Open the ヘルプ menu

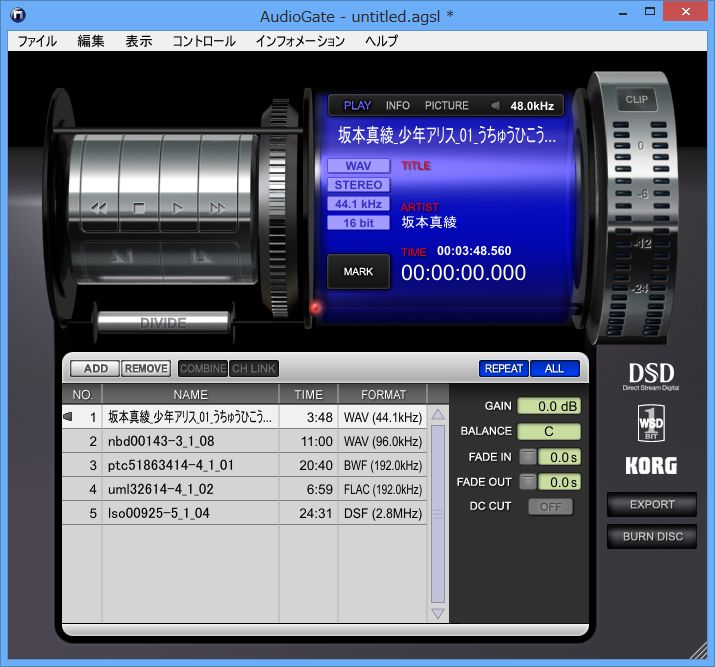382,41
